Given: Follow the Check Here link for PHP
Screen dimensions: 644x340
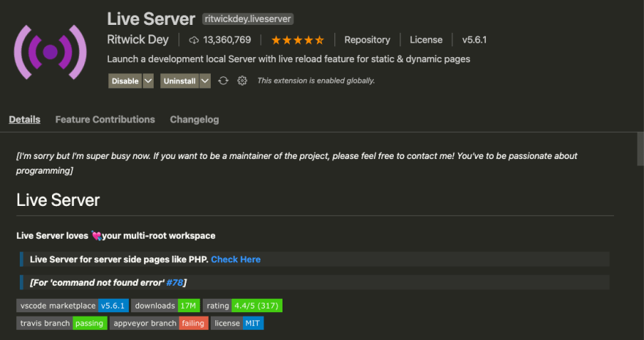Looking at the screenshot, I should [236, 259].
